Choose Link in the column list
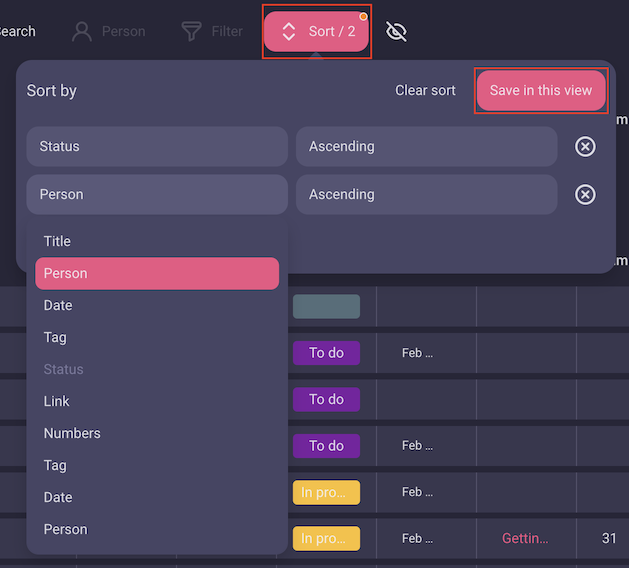 point(57,401)
